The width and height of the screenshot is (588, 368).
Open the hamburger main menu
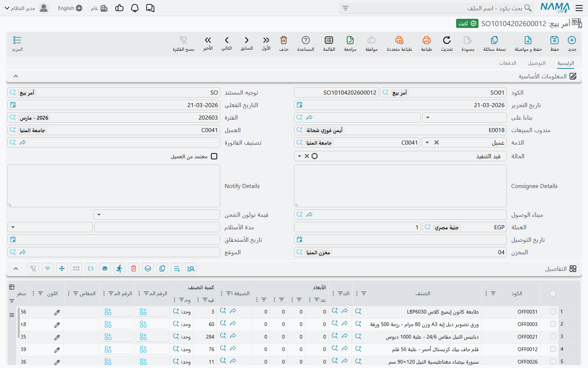coord(579,8)
